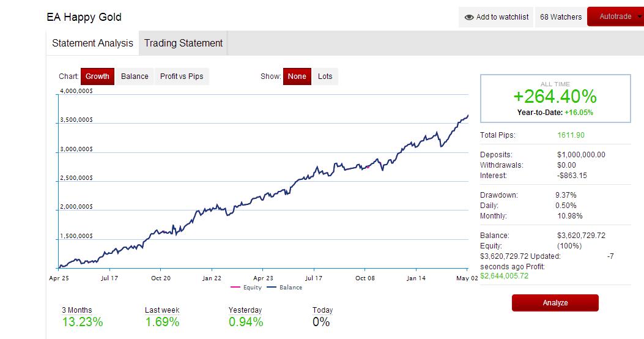Select the Statement Analysis tab

[x=92, y=43]
